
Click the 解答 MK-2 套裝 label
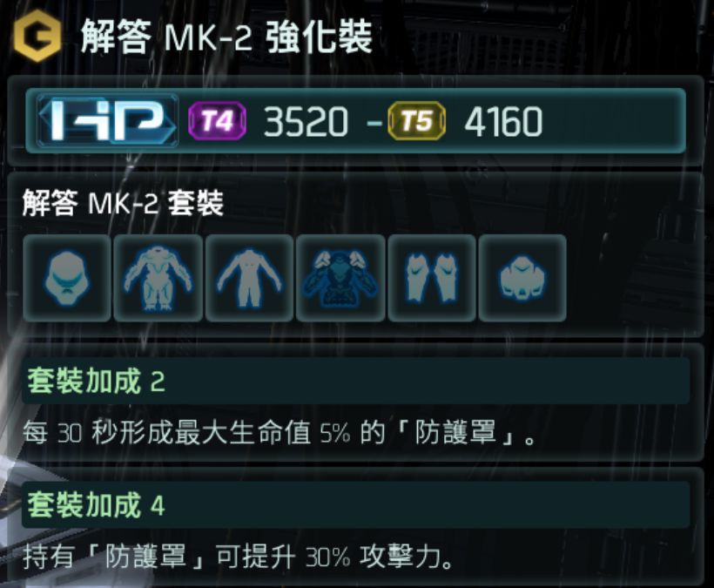pyautogui.click(x=123, y=203)
